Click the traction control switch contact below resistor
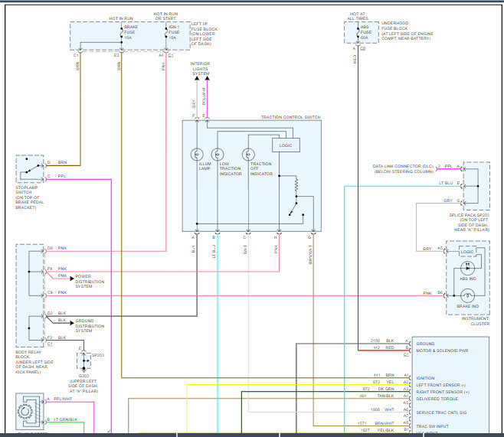The height and width of the screenshot is (437, 504). pos(295,209)
